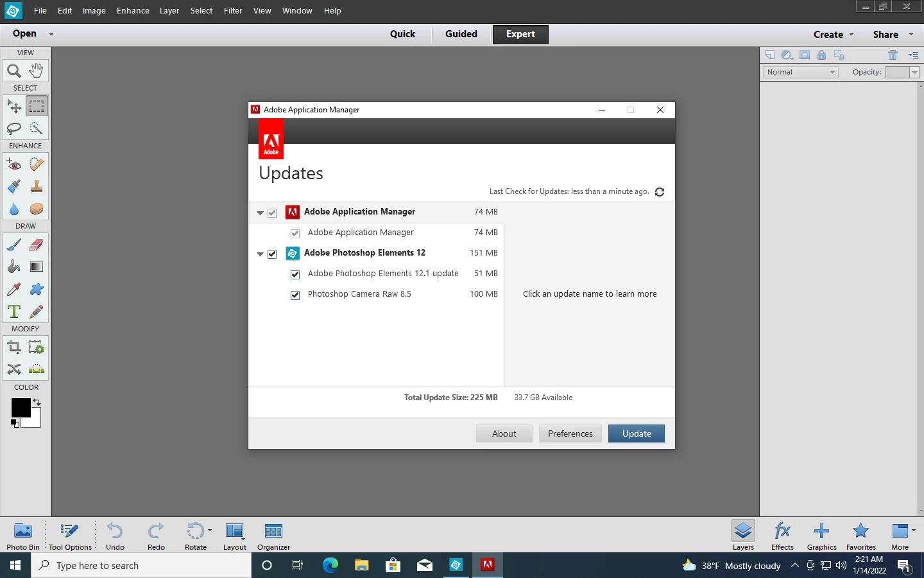Show the Photo Bin
924x578 pixels.
coord(23,536)
